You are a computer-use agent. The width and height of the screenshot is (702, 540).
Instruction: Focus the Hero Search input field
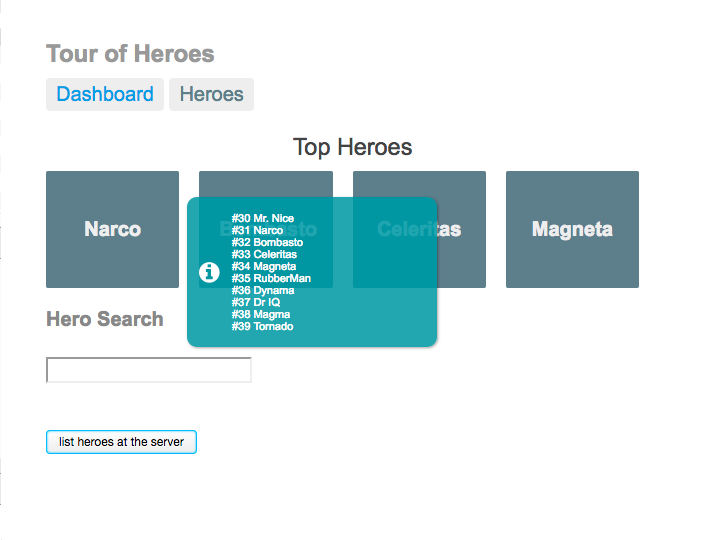[x=149, y=370]
